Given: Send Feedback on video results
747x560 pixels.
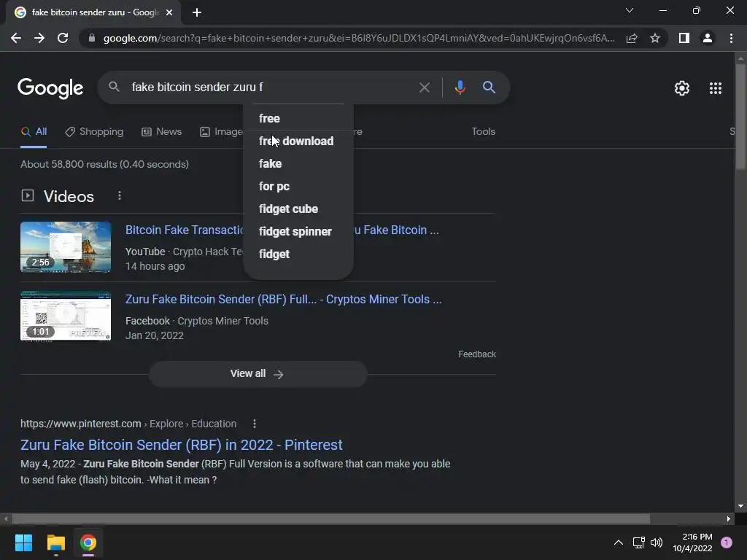Looking at the screenshot, I should 477,354.
